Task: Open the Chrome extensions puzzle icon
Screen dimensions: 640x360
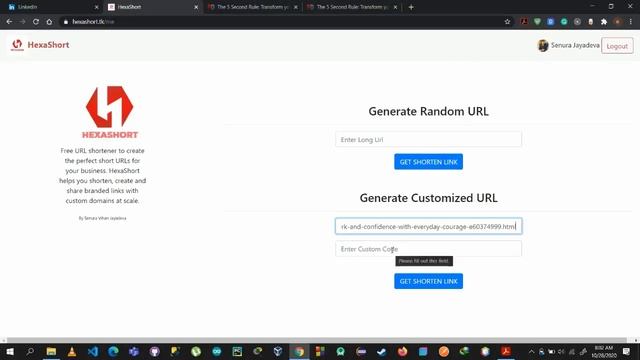Action: click(x=604, y=22)
